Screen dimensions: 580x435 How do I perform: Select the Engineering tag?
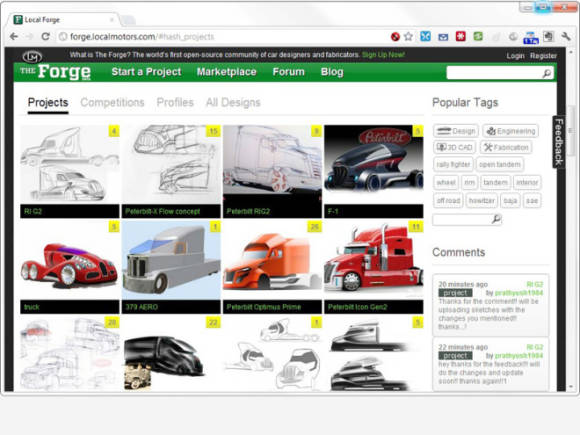(510, 131)
